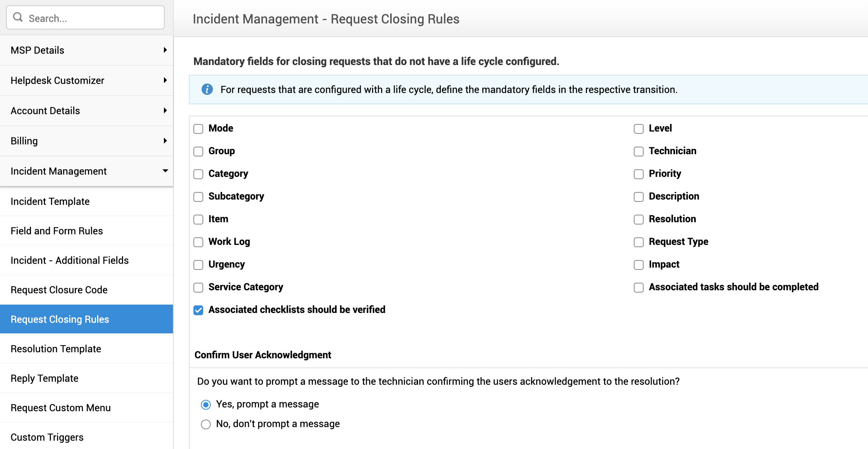Expand the Account Details menu
868x449 pixels.
point(165,110)
